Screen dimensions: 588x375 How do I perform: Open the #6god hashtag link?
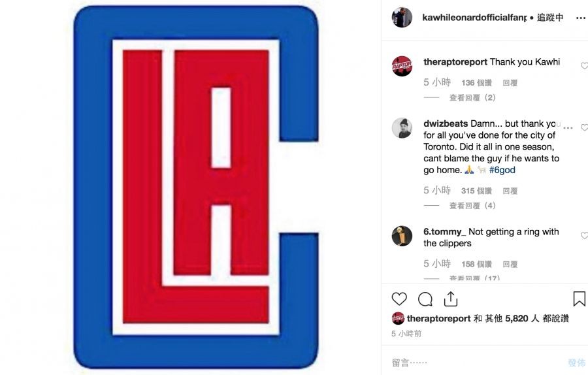tap(502, 170)
